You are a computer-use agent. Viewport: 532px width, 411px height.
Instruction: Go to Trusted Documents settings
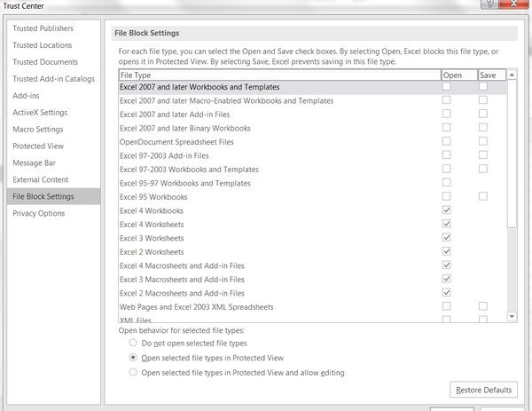point(45,62)
